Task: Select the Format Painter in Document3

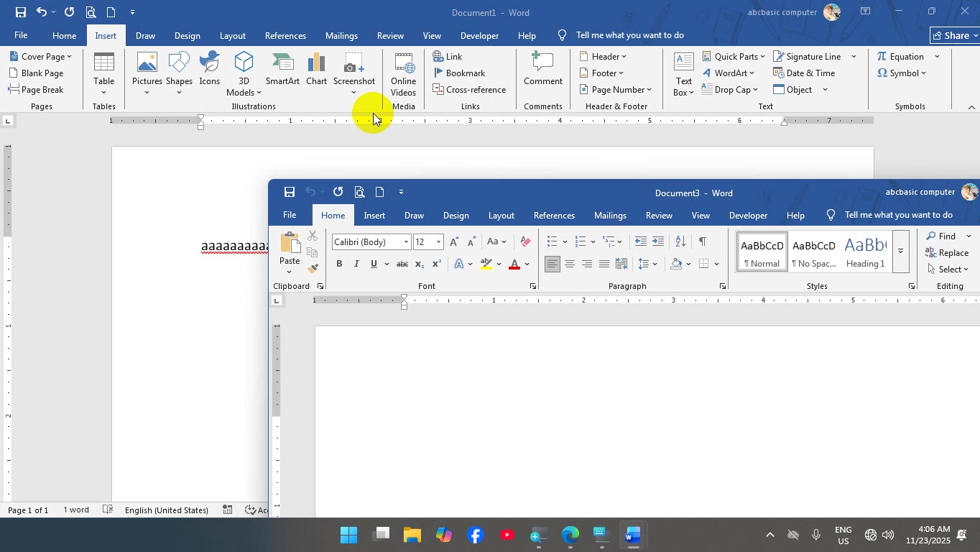Action: click(313, 269)
